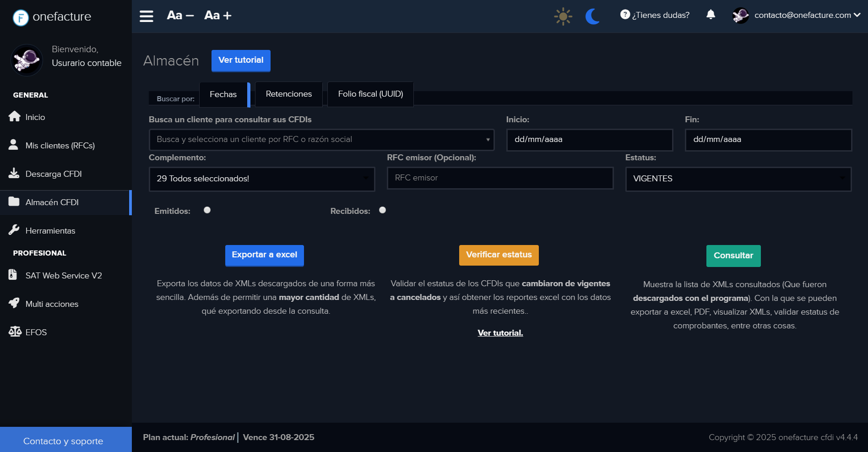The height and width of the screenshot is (452, 868).
Task: Click the help question mark icon
Action: pos(625,15)
